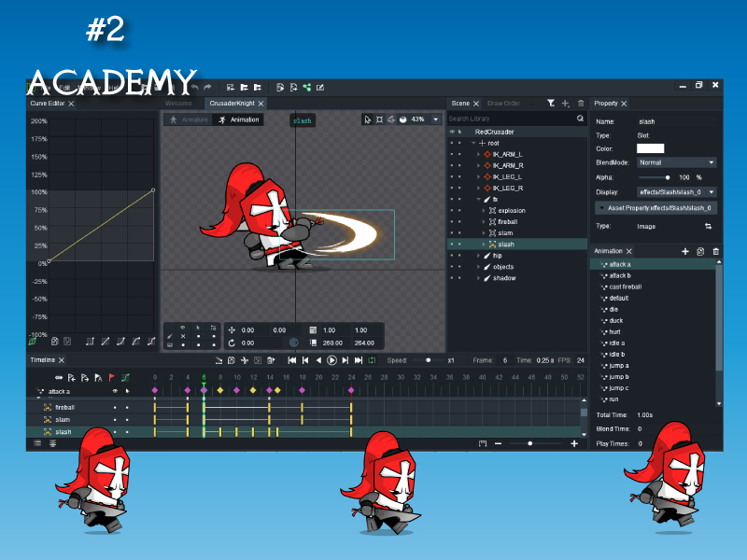Switch to the Draw Order tab

click(503, 104)
